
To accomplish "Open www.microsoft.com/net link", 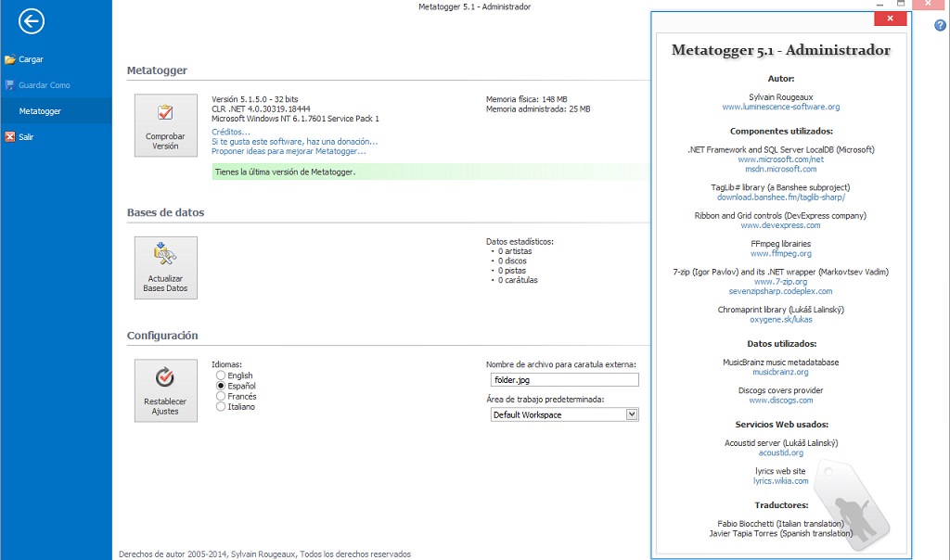I will click(x=780, y=159).
